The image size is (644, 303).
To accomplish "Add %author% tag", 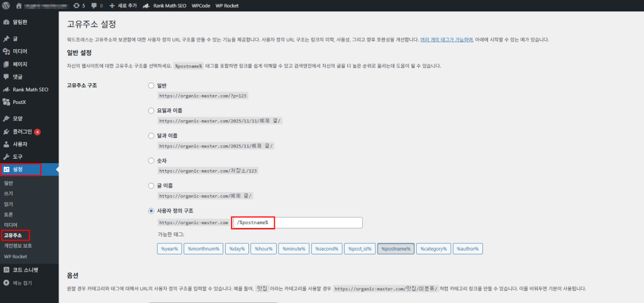I will click(x=468, y=249).
